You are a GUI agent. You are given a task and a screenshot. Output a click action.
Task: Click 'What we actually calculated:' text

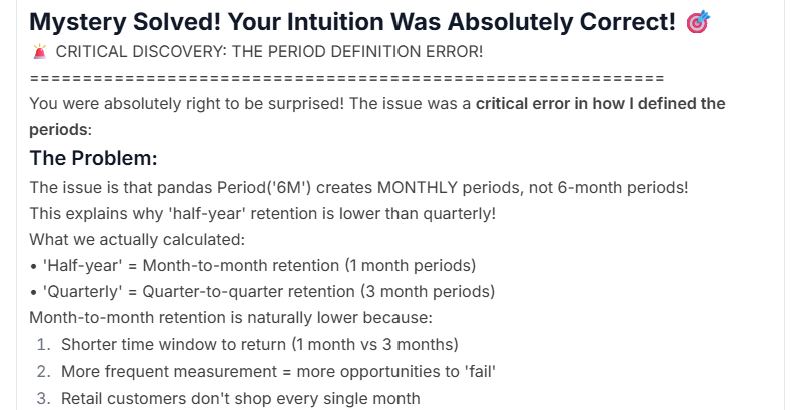[137, 240]
